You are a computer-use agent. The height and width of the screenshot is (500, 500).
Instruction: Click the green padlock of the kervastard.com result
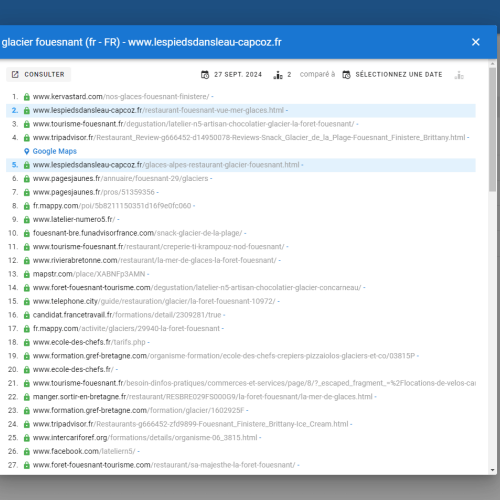coord(27,97)
